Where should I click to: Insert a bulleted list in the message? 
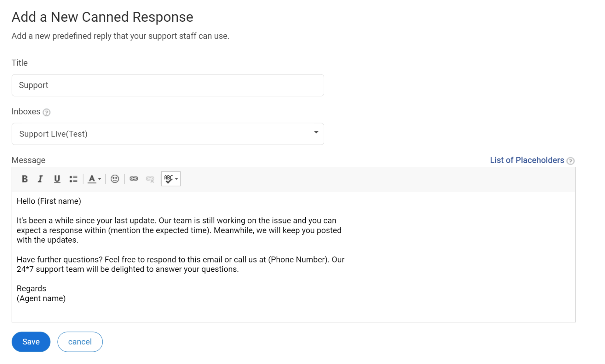(73, 179)
